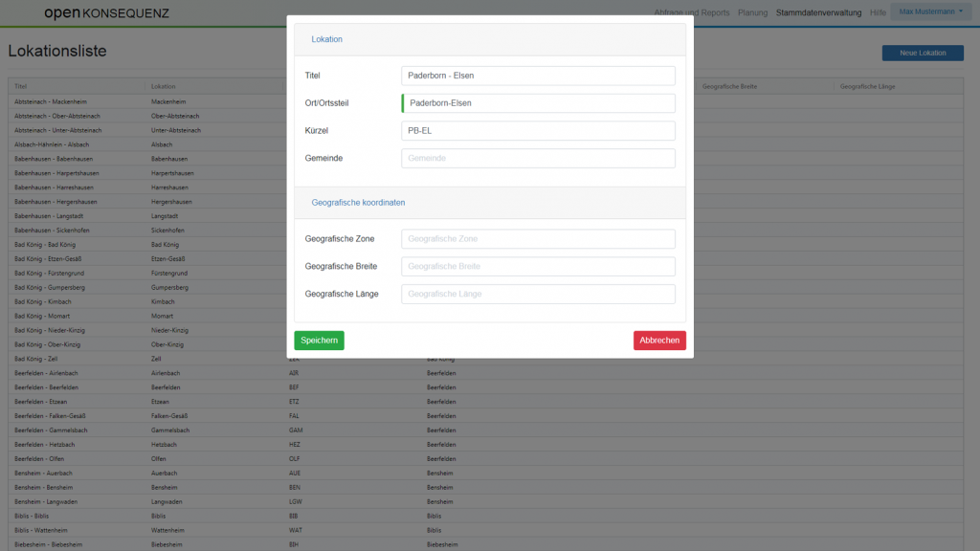Click the empty Gemeinde input

(538, 159)
